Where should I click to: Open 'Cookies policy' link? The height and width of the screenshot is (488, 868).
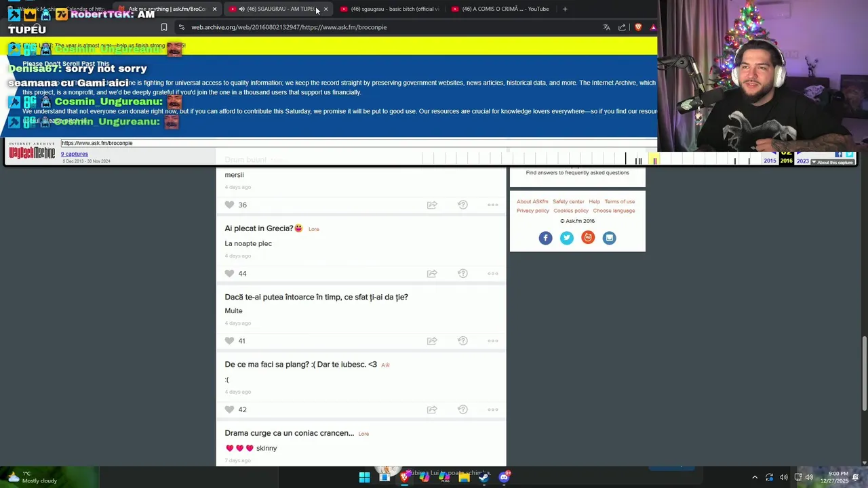coord(571,211)
